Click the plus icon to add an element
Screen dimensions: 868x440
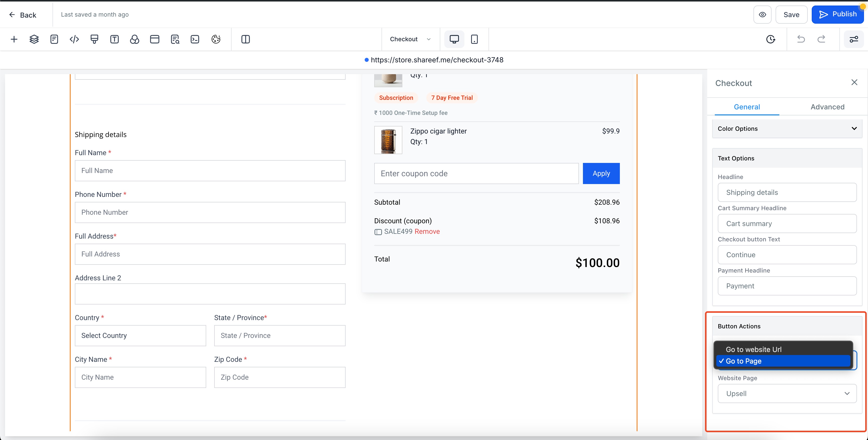14,39
